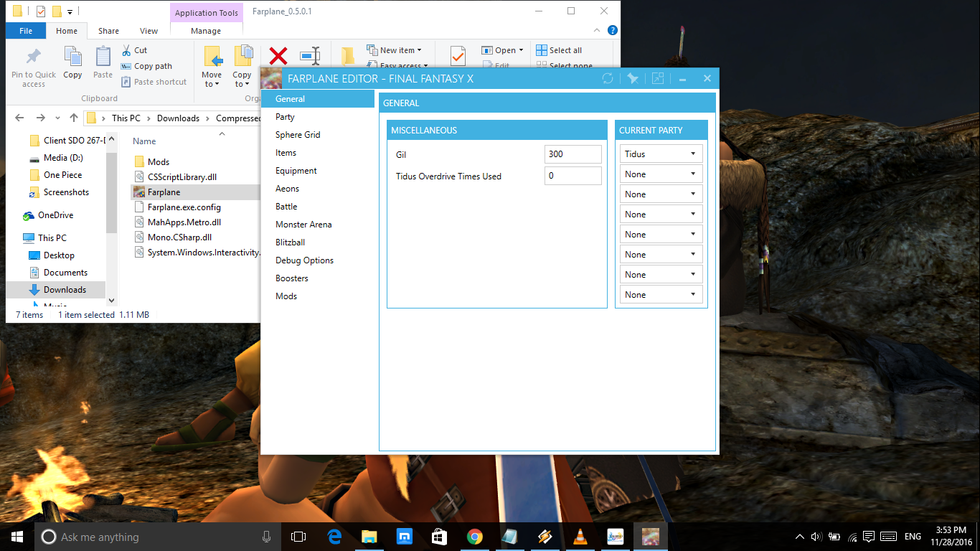
Task: Open the first party slot dropdown showing Tidus
Action: click(661, 154)
